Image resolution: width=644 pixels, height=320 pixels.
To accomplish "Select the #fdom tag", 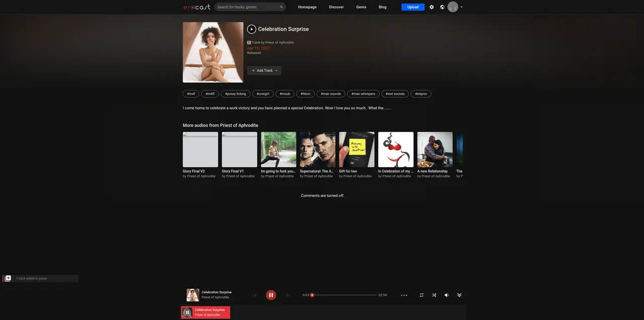I will (305, 94).
